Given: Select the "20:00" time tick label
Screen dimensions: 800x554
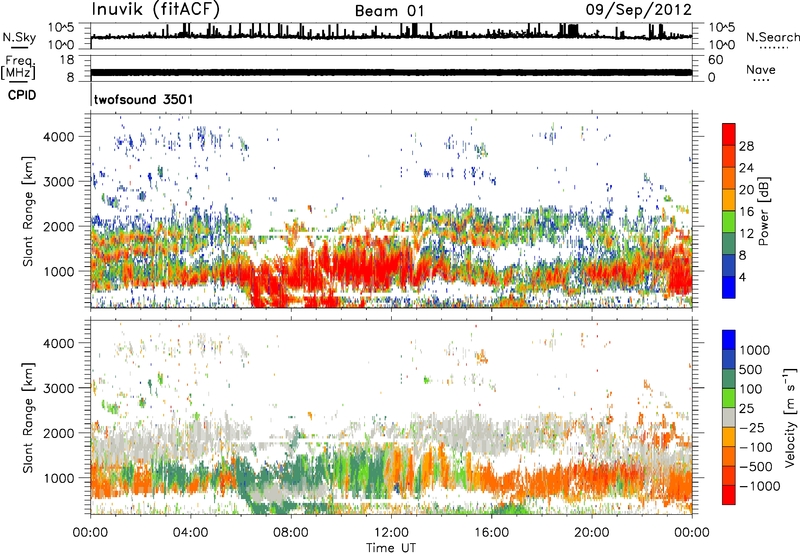Looking at the screenshot, I should pos(591,533).
